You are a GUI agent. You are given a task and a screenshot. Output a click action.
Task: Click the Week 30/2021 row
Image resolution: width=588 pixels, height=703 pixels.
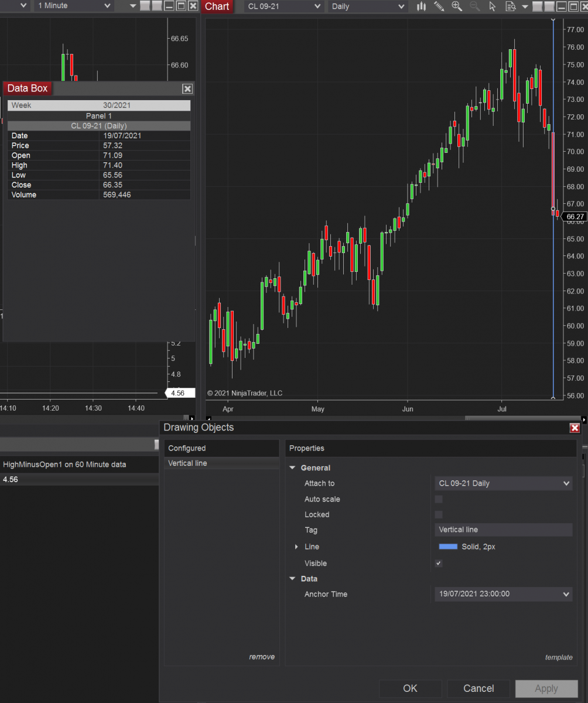pyautogui.click(x=99, y=105)
